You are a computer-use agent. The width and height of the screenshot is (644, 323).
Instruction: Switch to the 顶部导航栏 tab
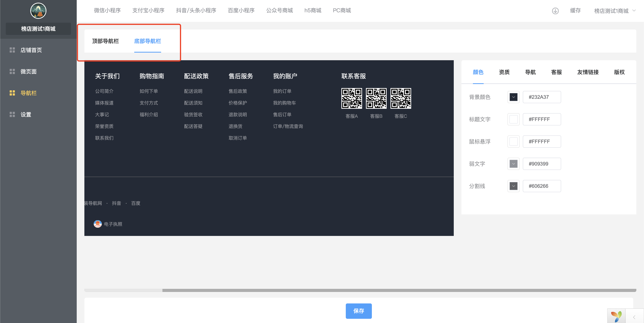(105, 41)
